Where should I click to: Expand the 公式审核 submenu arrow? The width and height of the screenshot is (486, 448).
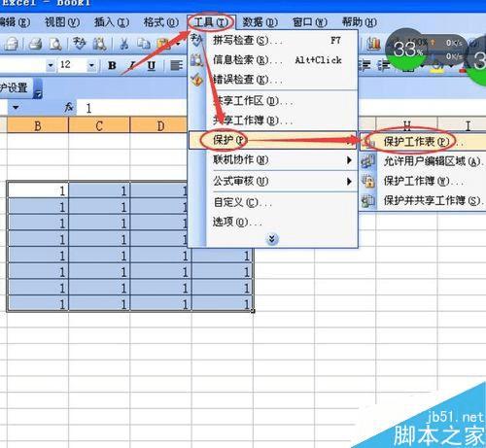pyautogui.click(x=349, y=181)
